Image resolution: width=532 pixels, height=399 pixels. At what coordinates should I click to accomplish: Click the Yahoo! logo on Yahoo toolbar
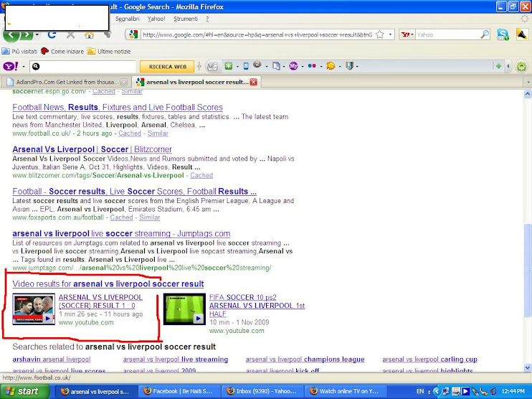tap(11, 66)
